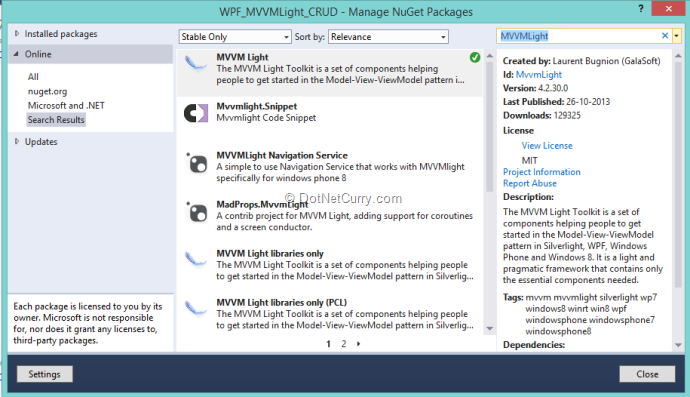
Task: Click the details pane scrollbar up arrow
Action: 678,56
